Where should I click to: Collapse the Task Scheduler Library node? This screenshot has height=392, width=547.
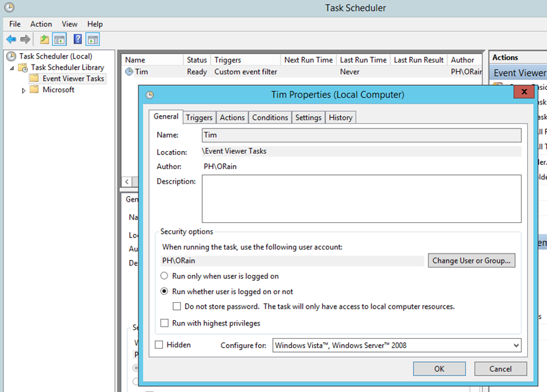coord(12,68)
